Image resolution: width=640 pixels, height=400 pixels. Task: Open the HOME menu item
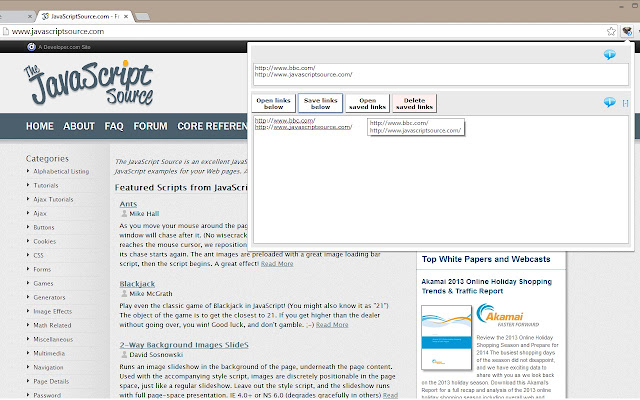[40, 126]
